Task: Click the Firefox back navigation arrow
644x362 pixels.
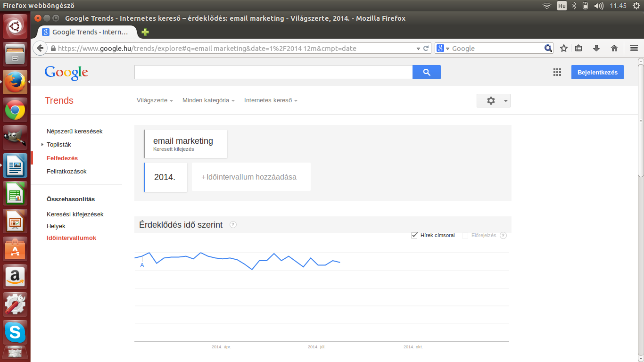Action: 40,48
